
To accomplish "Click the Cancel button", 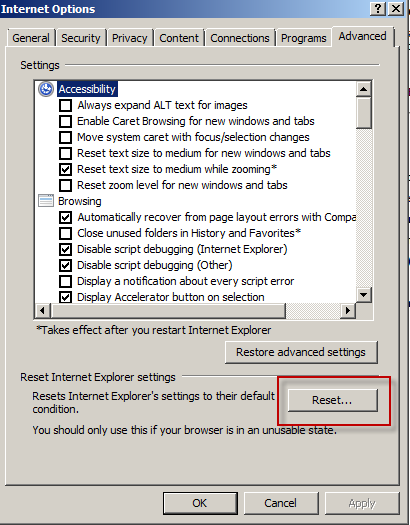I will click(x=281, y=503).
